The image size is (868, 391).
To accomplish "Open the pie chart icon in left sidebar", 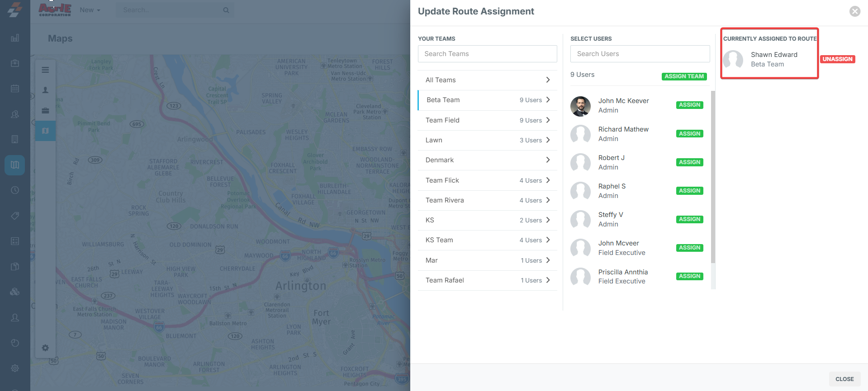I will 15,343.
